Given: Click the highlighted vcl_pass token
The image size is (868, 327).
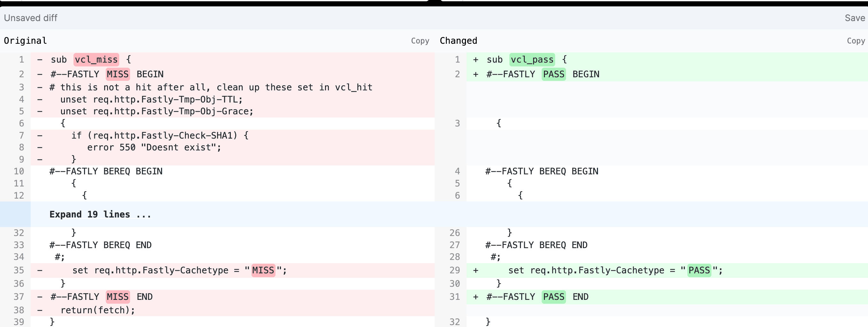Looking at the screenshot, I should [532, 60].
